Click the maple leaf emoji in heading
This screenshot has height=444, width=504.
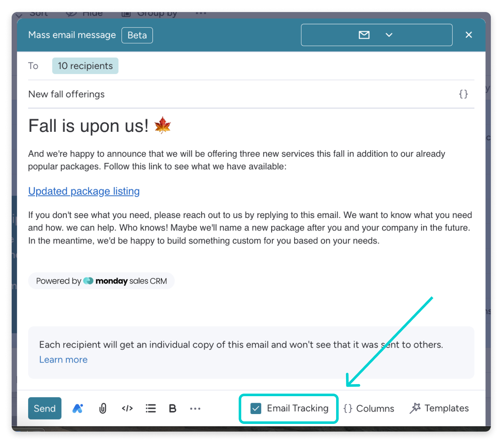[162, 125]
